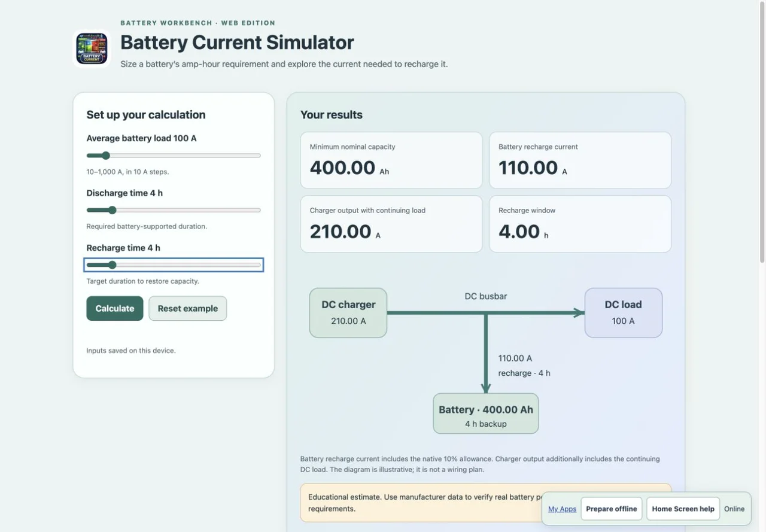Viewport: 766px width, 532px height.
Task: Adjust the Recharge time slider
Action: [x=174, y=265]
